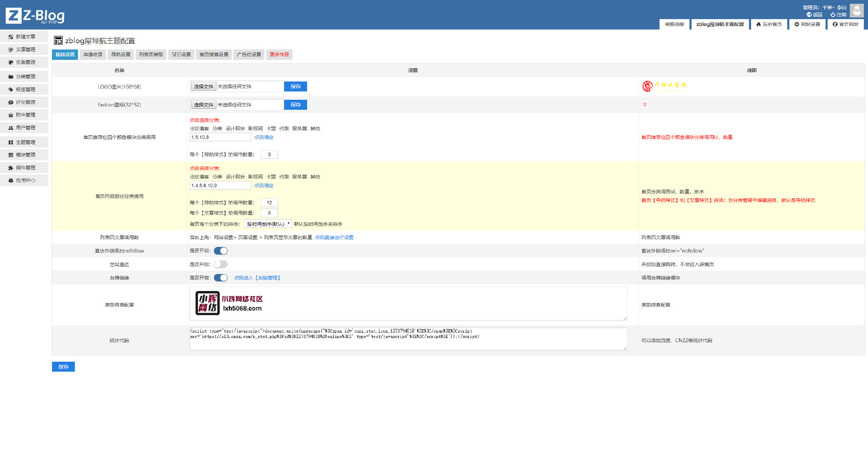Click the small favicon preview image
Screen dimensions: 868x449
point(645,104)
